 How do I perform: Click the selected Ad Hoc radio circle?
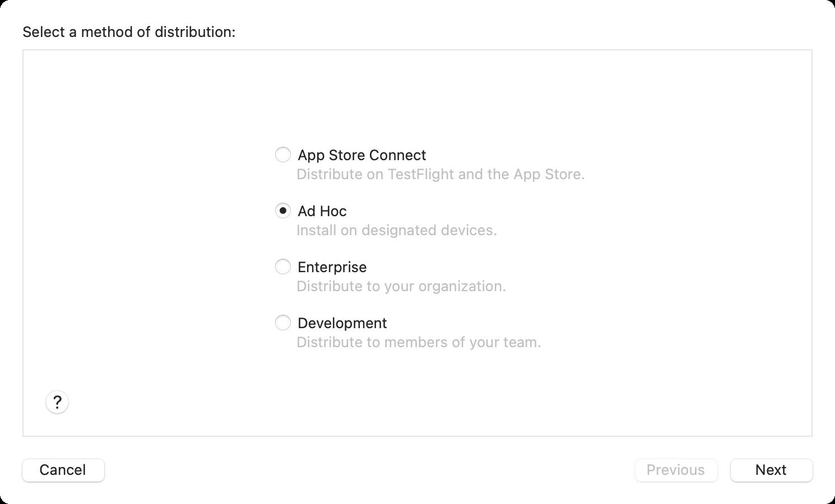tap(283, 211)
